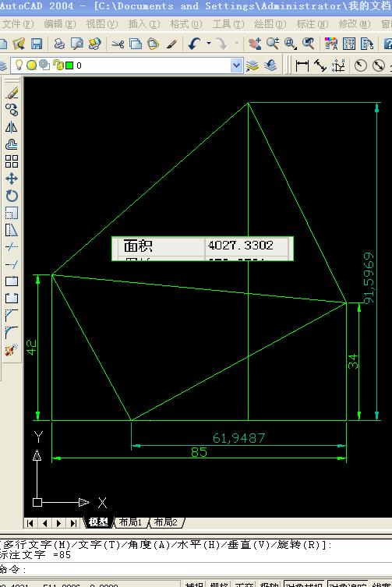392x587 pixels.
Task: Open the 视图(V) menu
Action: (102, 24)
